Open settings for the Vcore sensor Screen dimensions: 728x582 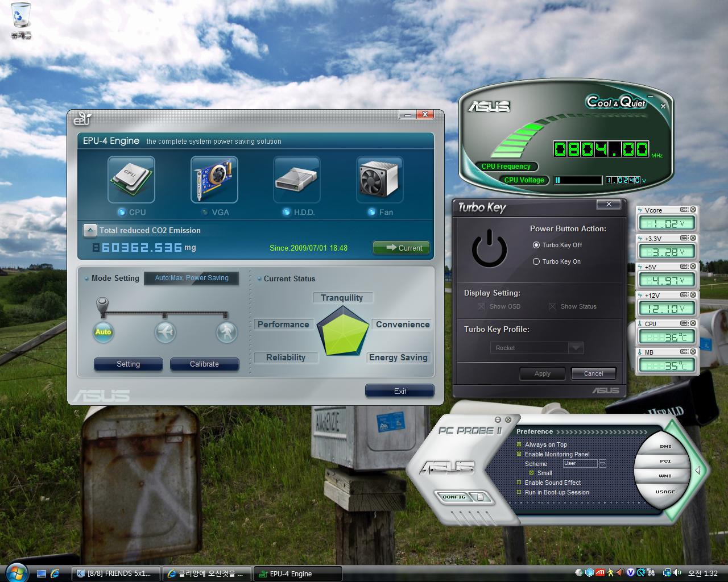[684, 210]
